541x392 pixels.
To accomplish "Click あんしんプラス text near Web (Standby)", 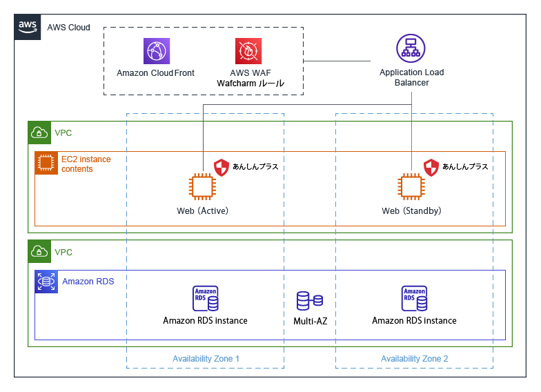I will point(465,167).
